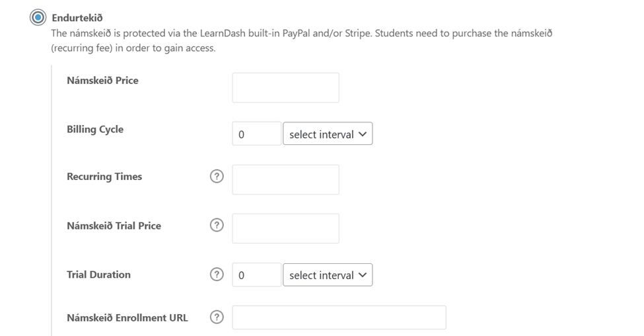The image size is (644, 336).
Task: Click the Námskeið Enrollment URL label
Action: (127, 317)
